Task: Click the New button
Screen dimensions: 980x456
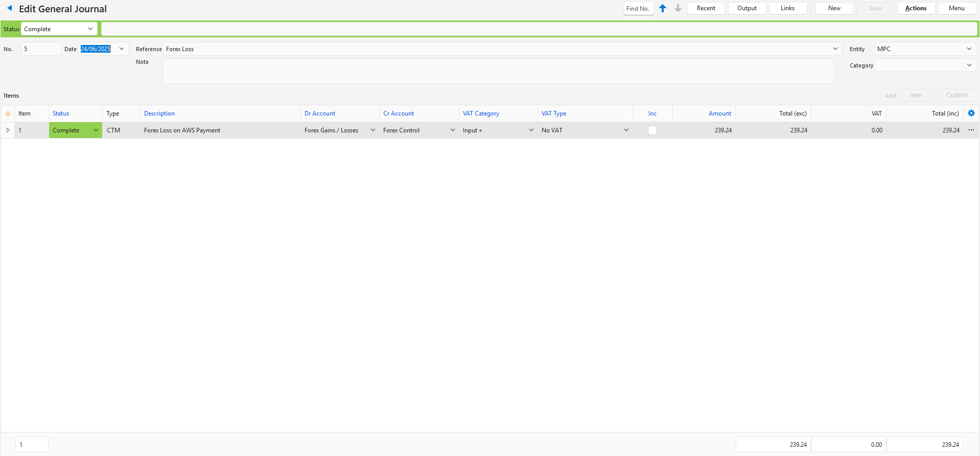Action: point(834,8)
